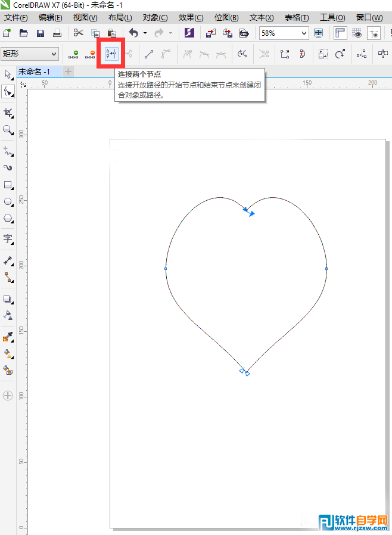Click the Add Nodes button

[x=74, y=54]
